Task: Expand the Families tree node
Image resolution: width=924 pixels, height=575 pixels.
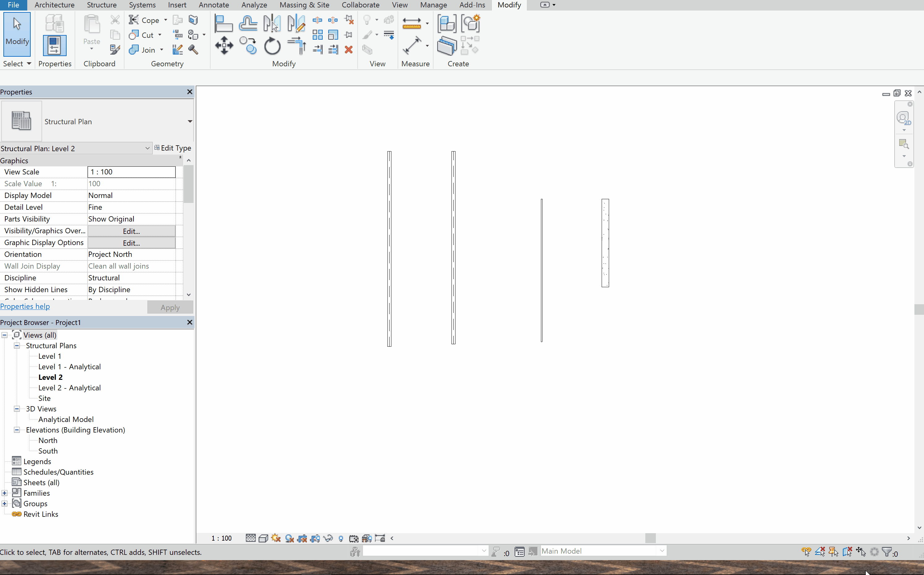Action: 5,493
